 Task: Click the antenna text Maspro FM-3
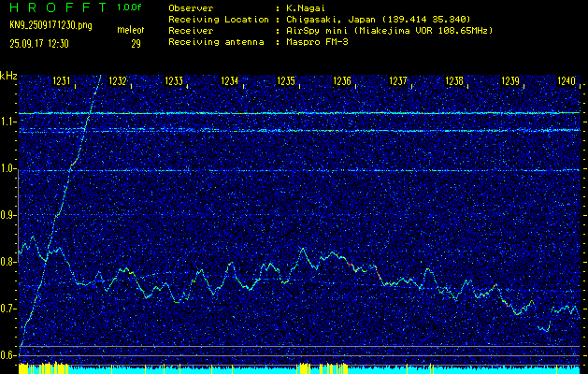317,42
